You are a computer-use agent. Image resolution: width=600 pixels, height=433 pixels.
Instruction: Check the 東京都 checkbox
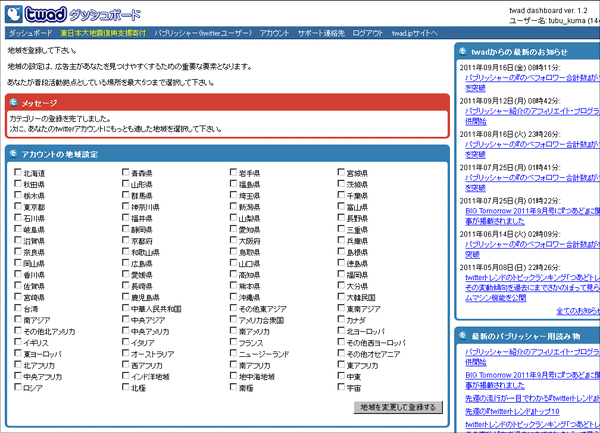point(18,206)
